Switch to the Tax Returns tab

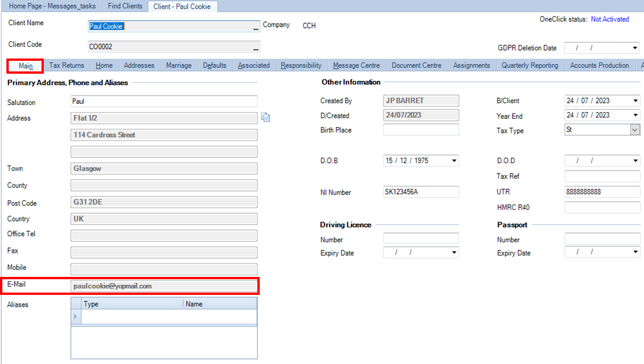coord(67,65)
